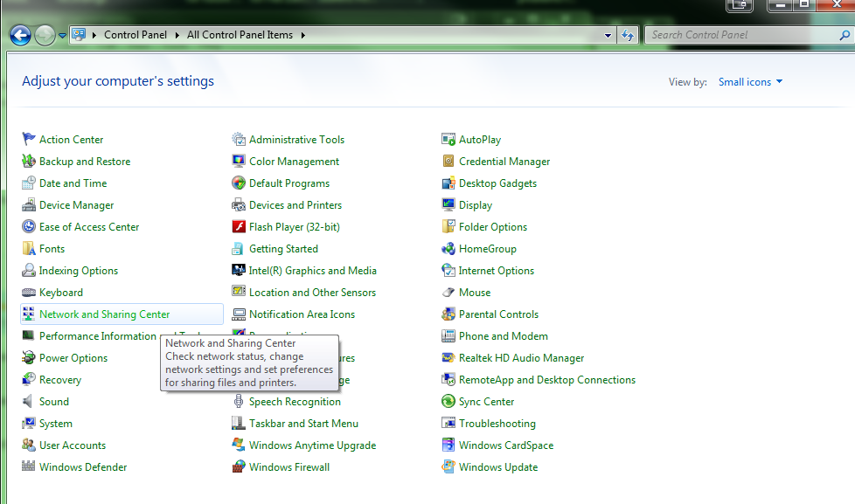Click the Default Programs icon
This screenshot has width=855, height=504.
pyautogui.click(x=239, y=183)
